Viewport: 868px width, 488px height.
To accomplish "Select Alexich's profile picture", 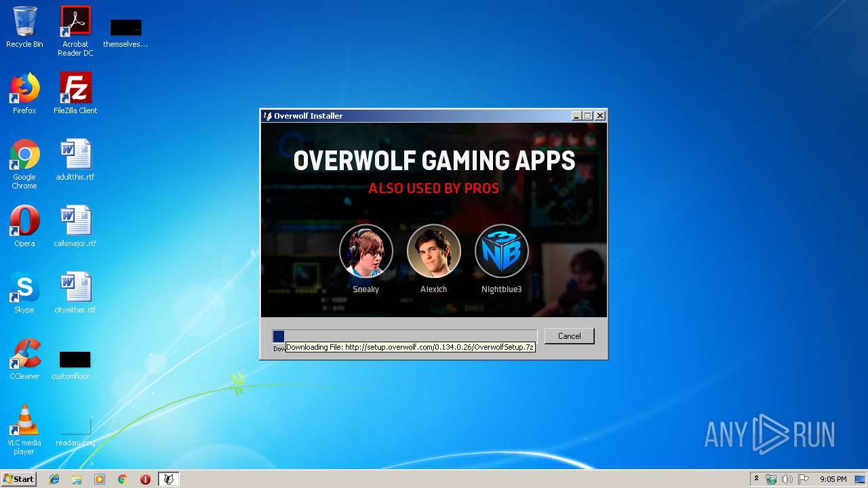I will tap(434, 251).
